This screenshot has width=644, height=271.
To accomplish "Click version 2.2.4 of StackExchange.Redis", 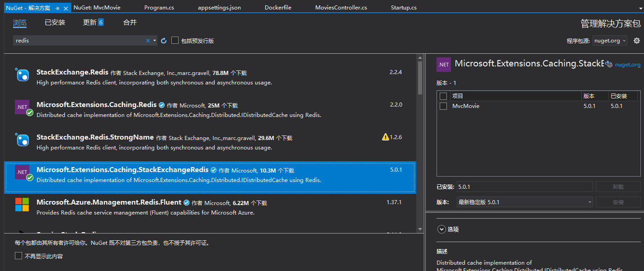I will coord(396,72).
